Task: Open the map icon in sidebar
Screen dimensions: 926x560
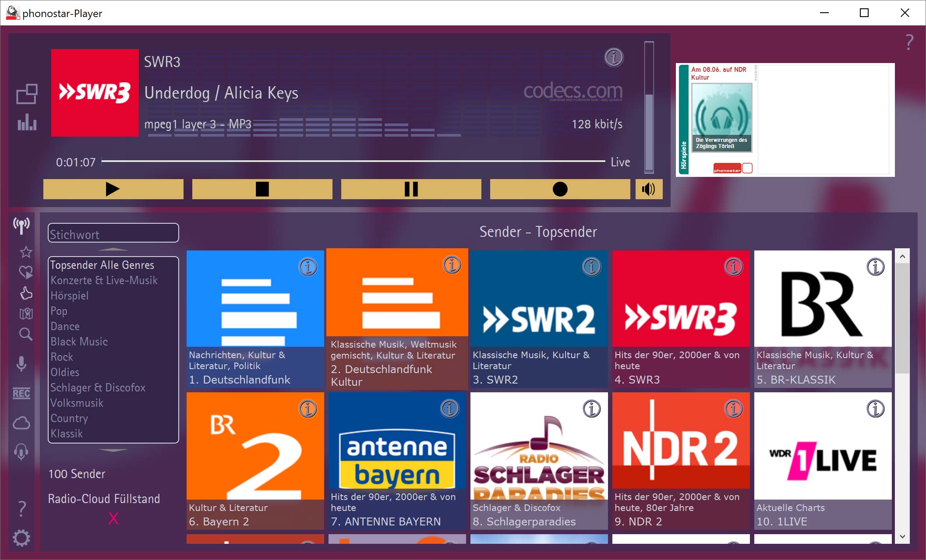Action: click(x=26, y=313)
